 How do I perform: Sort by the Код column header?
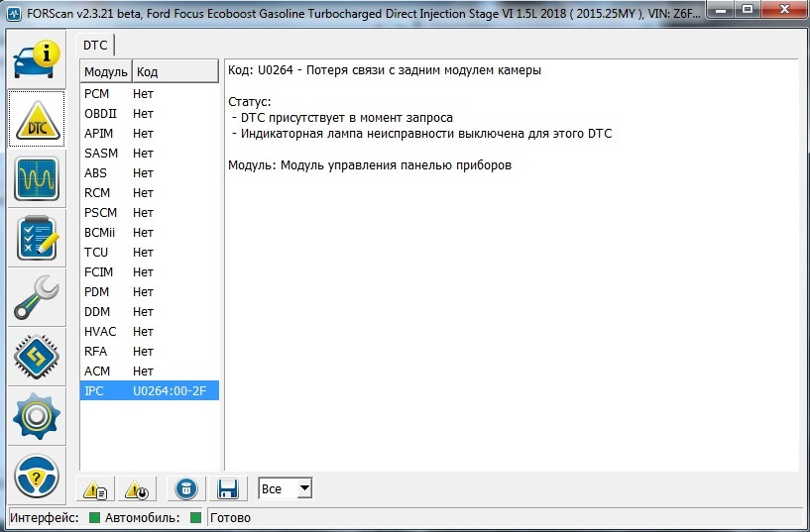point(175,71)
